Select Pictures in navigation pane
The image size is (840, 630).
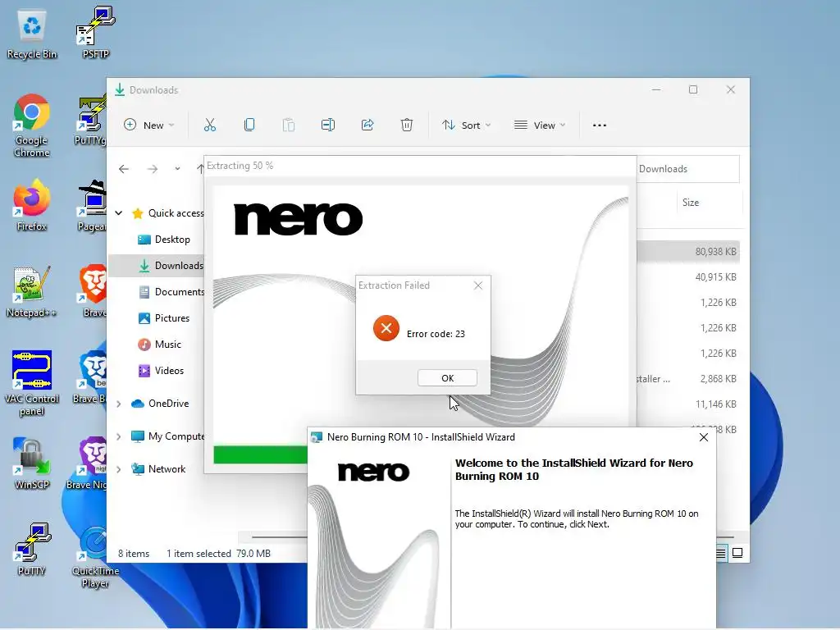tap(163, 318)
